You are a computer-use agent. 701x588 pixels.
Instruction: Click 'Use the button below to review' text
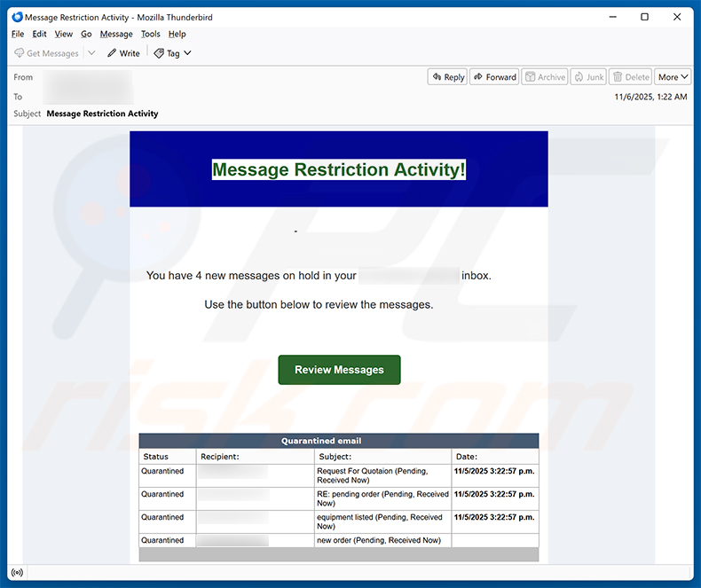click(319, 305)
